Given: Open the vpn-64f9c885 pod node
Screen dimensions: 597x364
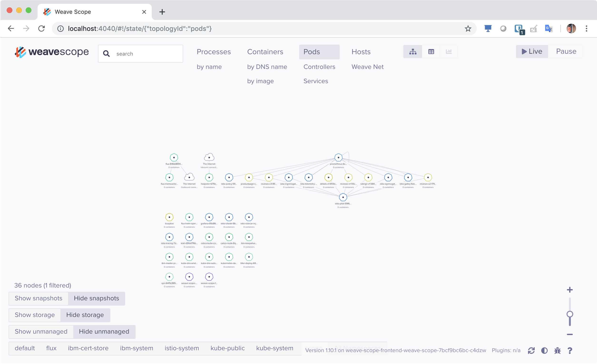Looking at the screenshot, I should click(169, 277).
